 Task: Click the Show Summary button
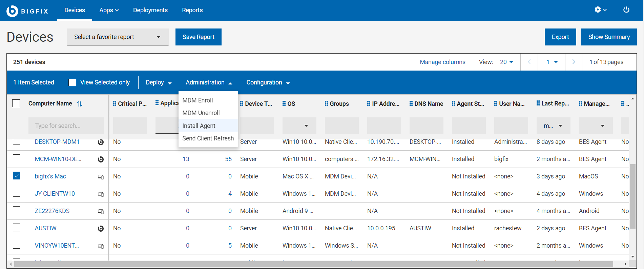coord(609,37)
